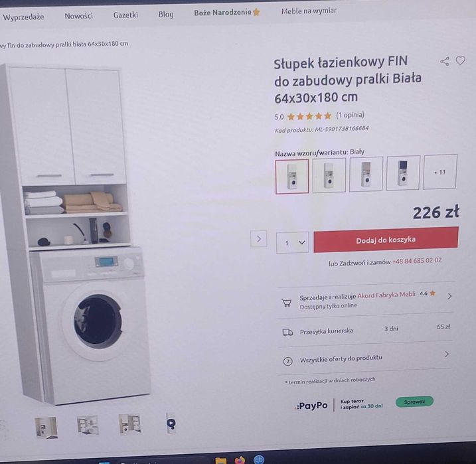
Task: Open the quantity dropdown
Action: coord(292,243)
